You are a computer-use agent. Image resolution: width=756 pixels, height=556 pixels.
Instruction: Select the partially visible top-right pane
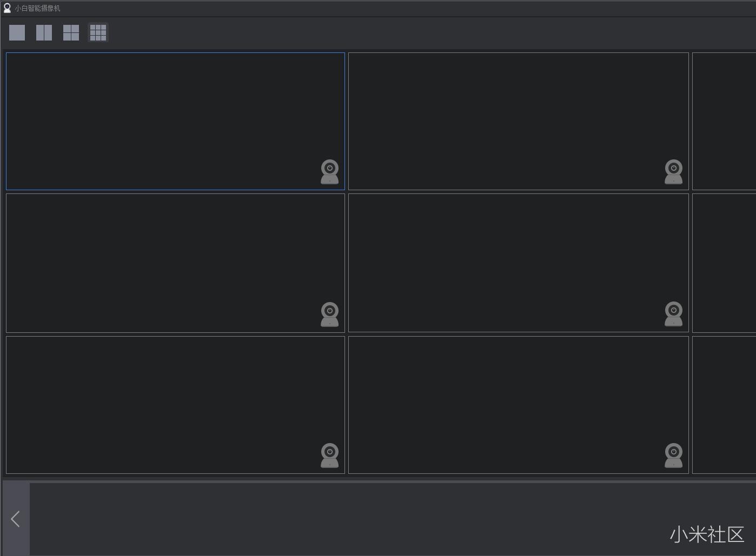[x=724, y=121]
